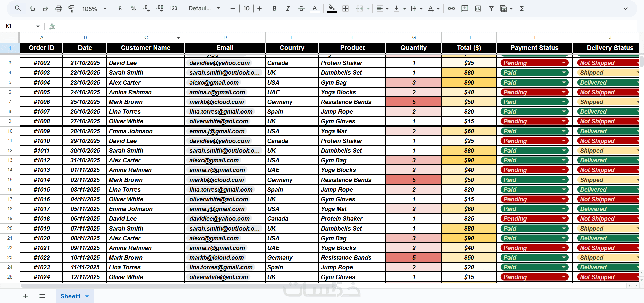Image resolution: width=644 pixels, height=303 pixels.
Task: Open the 123 number formats menu
Action: tap(173, 9)
